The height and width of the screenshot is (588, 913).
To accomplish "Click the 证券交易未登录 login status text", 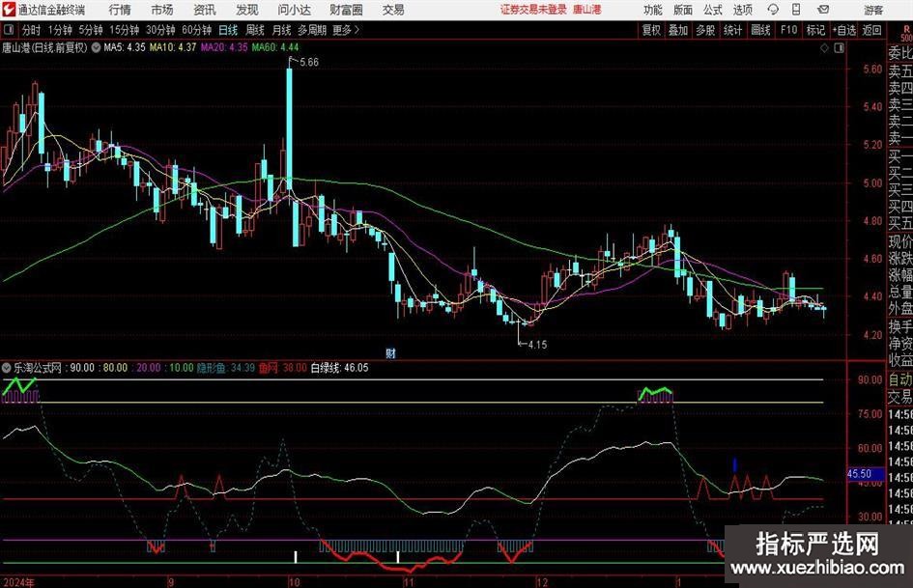I will coord(533,10).
